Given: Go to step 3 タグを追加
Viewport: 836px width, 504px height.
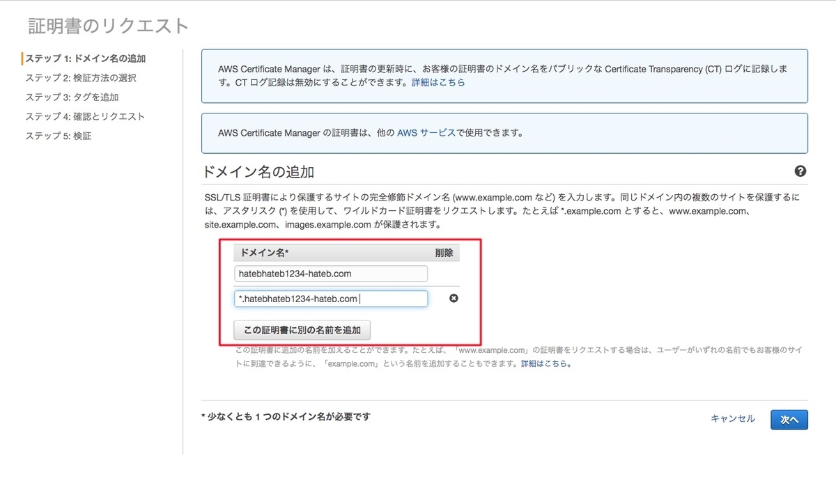Looking at the screenshot, I should click(x=72, y=97).
